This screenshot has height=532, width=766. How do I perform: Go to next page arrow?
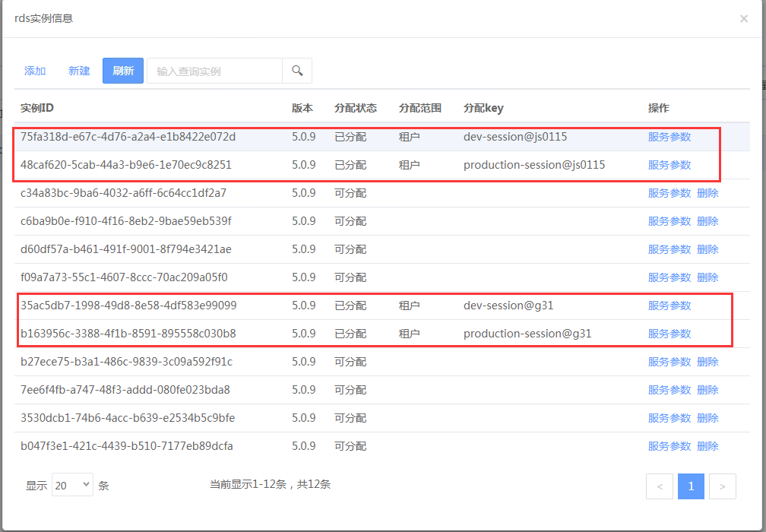click(723, 486)
